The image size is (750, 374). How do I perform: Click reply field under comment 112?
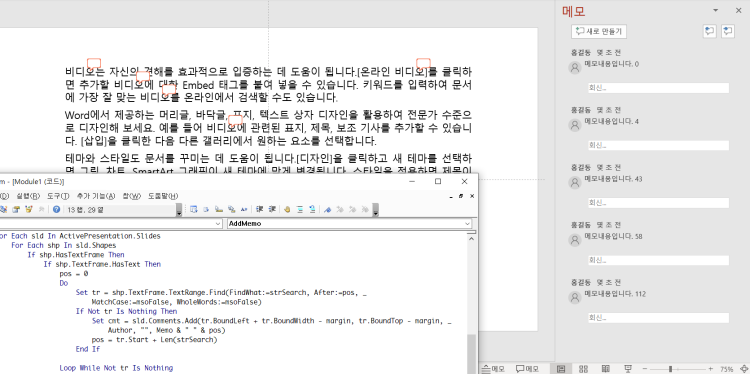point(658,318)
